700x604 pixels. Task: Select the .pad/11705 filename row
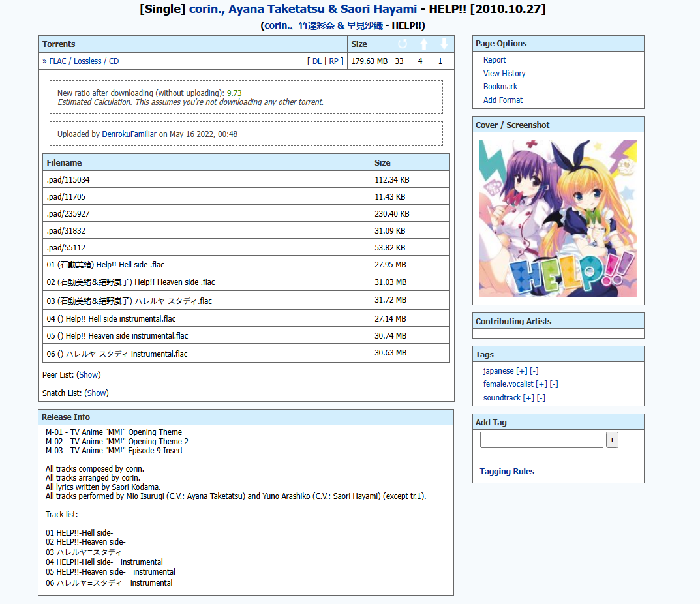tap(247, 196)
